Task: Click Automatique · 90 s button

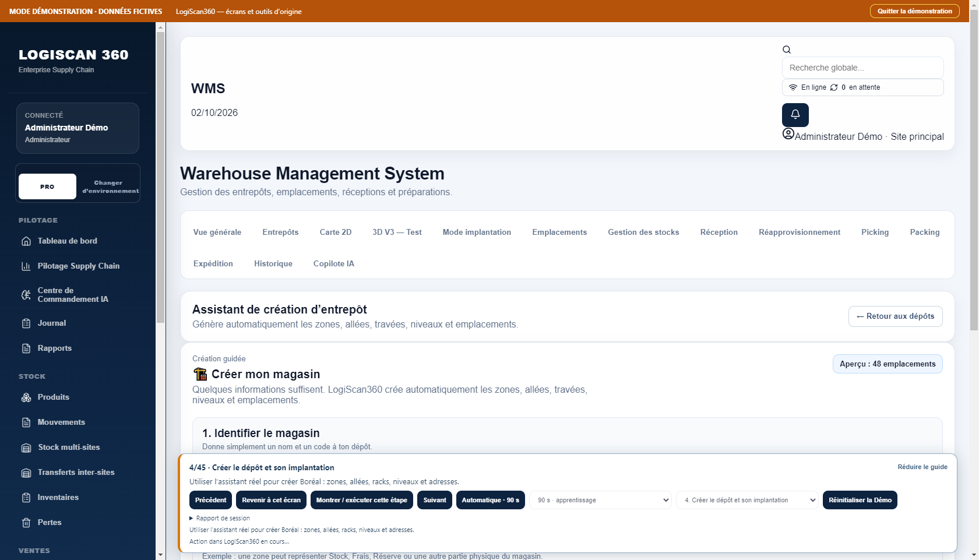Action: pyautogui.click(x=491, y=500)
